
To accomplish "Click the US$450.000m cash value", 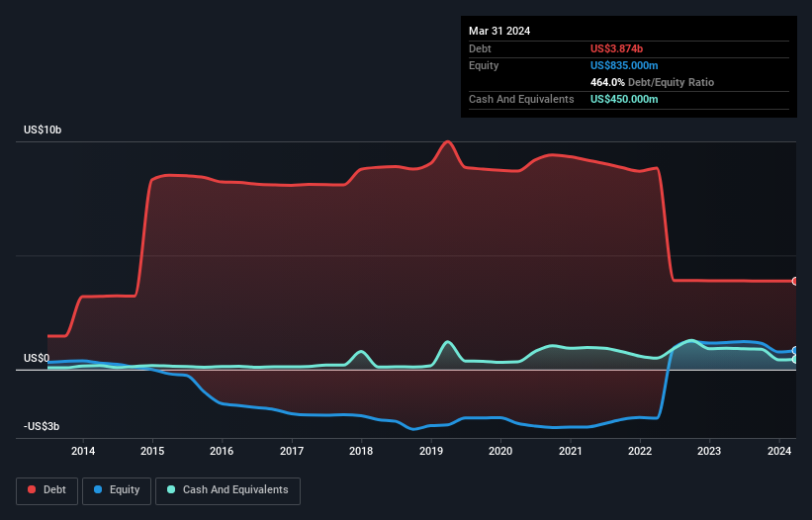I will [624, 99].
